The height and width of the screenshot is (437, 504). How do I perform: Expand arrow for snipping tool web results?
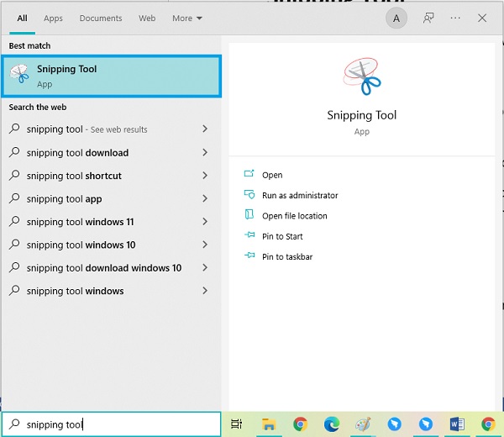point(205,129)
